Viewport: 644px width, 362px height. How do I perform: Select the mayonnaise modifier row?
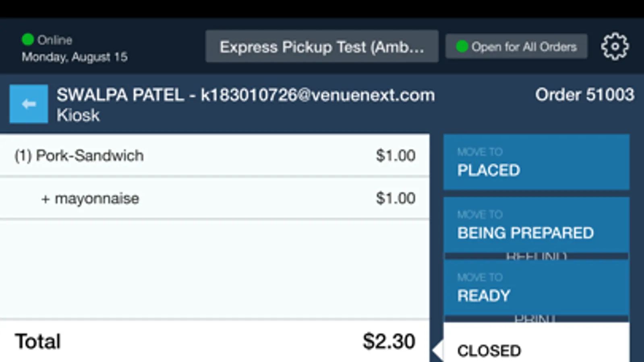click(97, 198)
